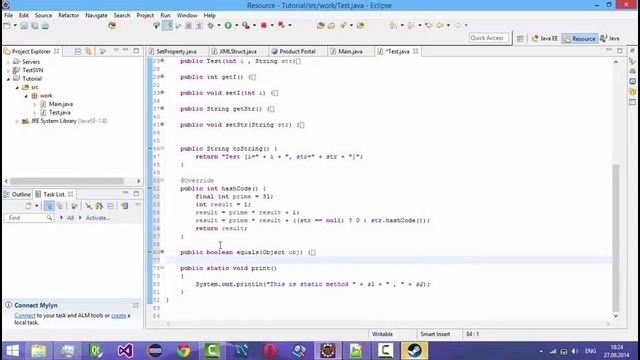Click the editor vertical scrollbar thumb
Screen dimensions: 640x360
616,238
